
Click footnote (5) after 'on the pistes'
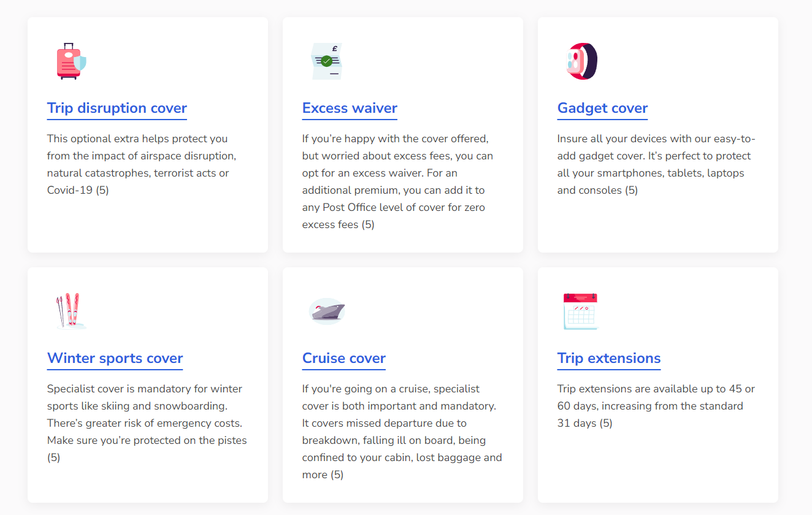click(54, 457)
